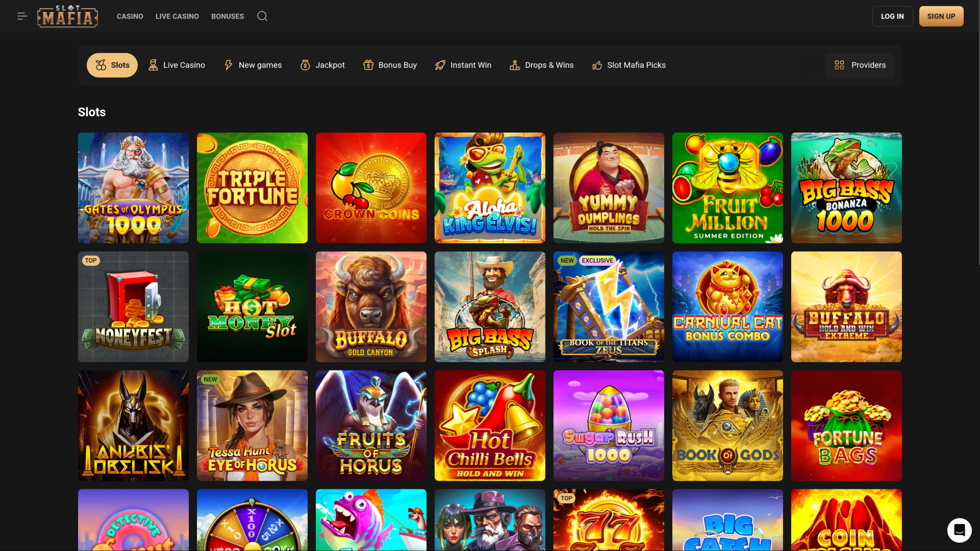Click the hamburger menu icon
Screen dimensions: 980x551
[21, 16]
